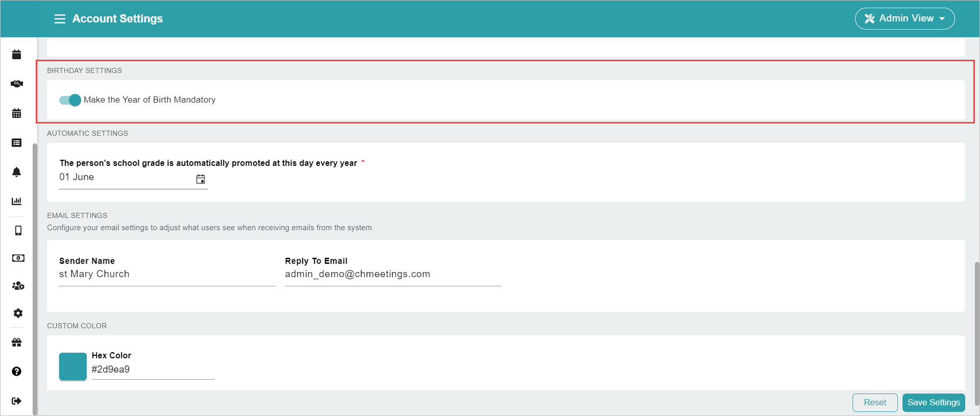Click the Sender Name field

point(167,275)
